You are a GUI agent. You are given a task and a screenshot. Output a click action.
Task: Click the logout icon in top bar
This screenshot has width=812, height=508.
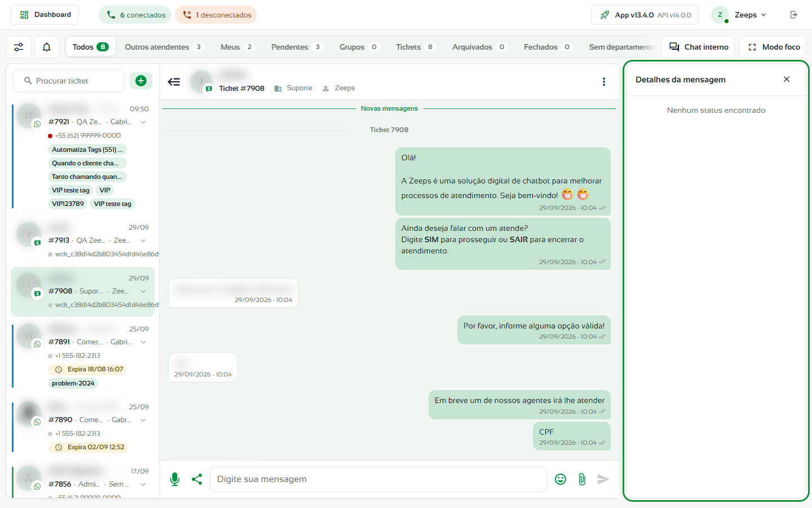[x=794, y=15]
